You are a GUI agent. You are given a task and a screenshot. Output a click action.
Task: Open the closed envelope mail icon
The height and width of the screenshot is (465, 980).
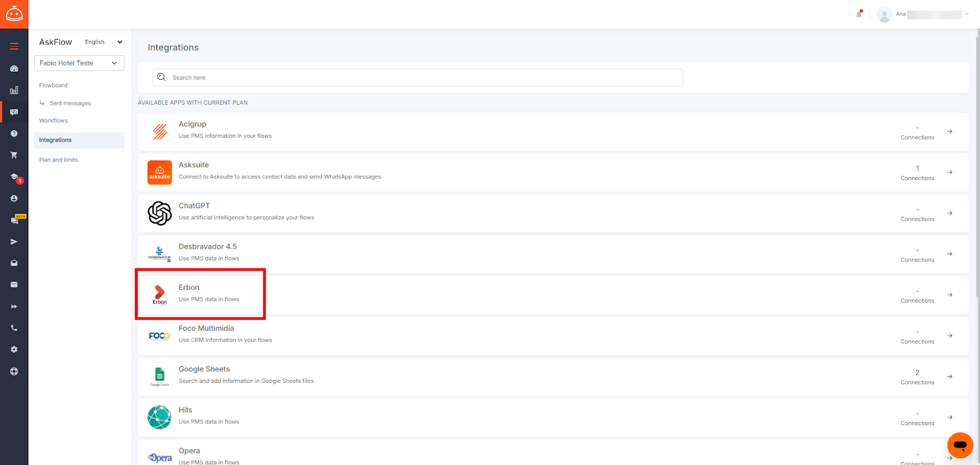coord(14,284)
